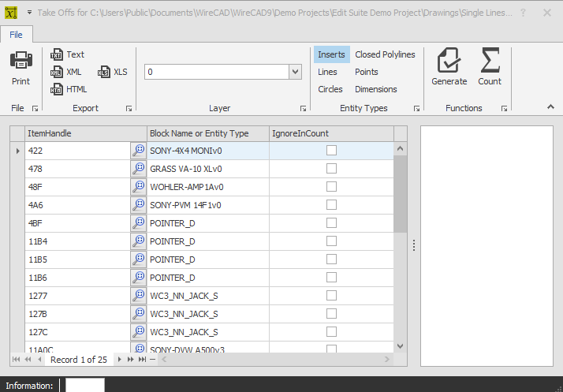This screenshot has width=563, height=392.
Task: Select the File ribbon tab
Action: pos(16,35)
